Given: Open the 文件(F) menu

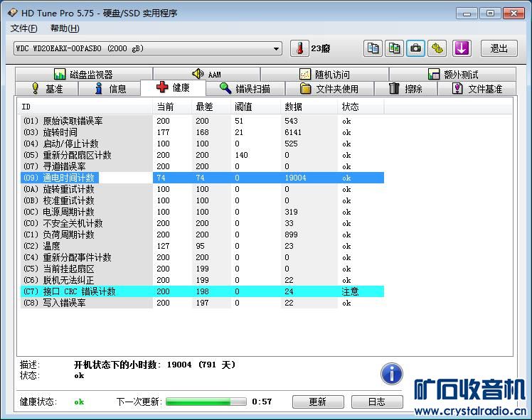Looking at the screenshot, I should click(x=23, y=28).
